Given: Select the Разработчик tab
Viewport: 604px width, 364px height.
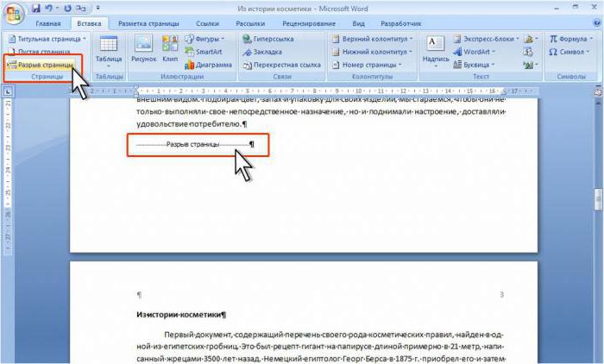Looking at the screenshot, I should 400,23.
